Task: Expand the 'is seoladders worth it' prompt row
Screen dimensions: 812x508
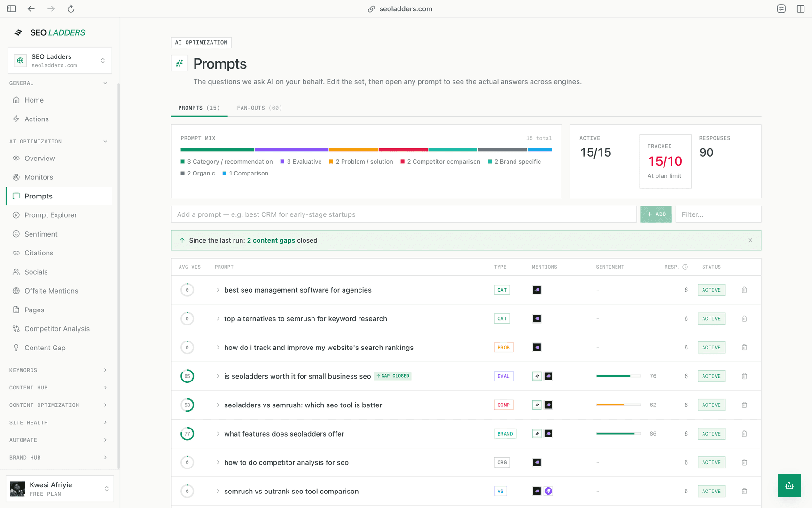Action: 218,376
